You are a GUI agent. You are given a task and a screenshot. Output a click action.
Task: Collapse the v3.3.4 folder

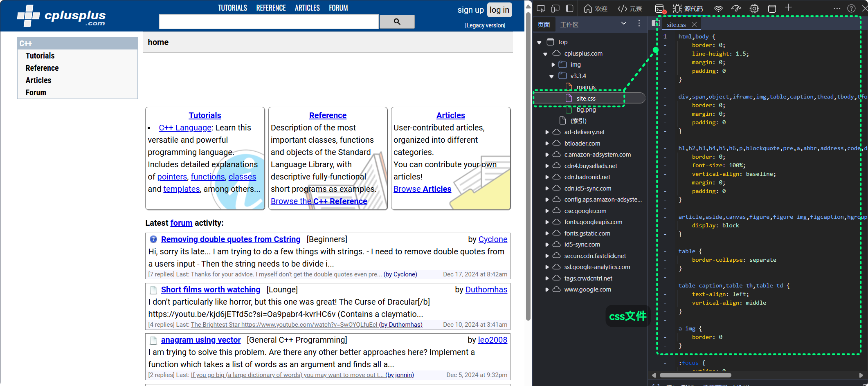[x=551, y=76]
